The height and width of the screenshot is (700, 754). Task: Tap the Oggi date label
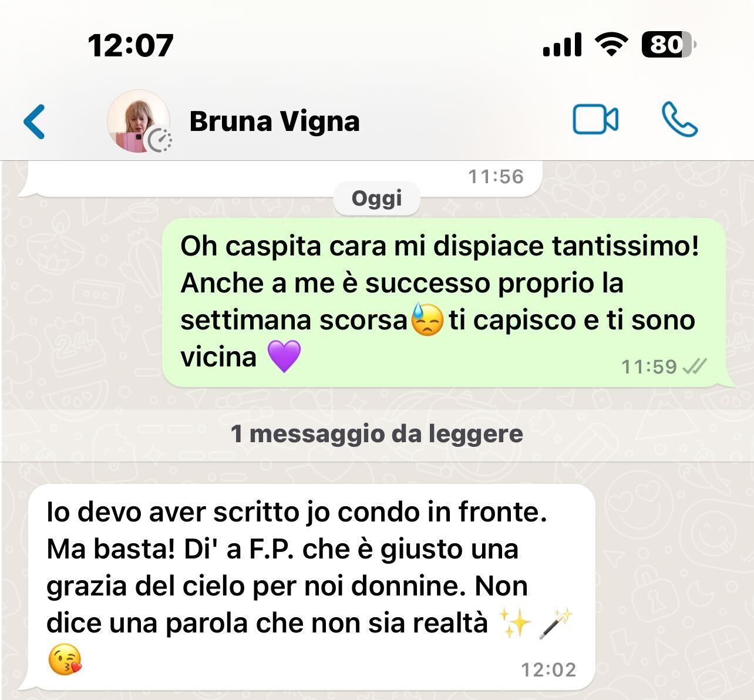tap(376, 198)
